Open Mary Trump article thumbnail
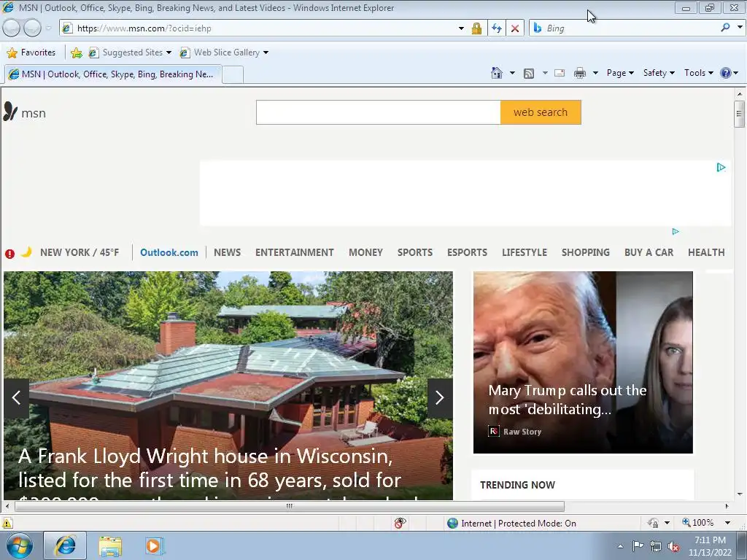 tap(583, 362)
